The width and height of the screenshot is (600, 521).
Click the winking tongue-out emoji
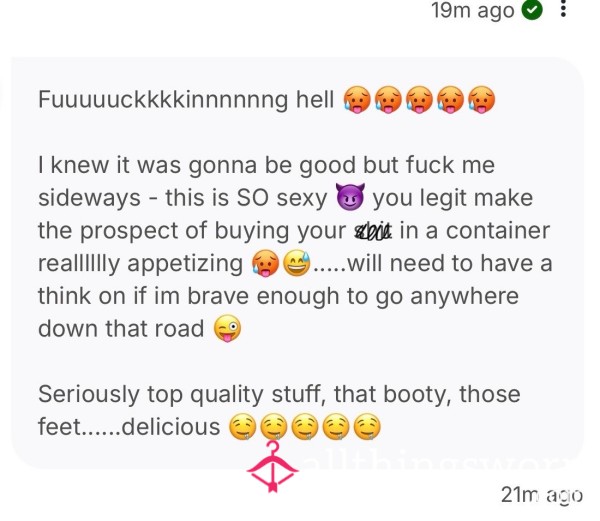227,329
